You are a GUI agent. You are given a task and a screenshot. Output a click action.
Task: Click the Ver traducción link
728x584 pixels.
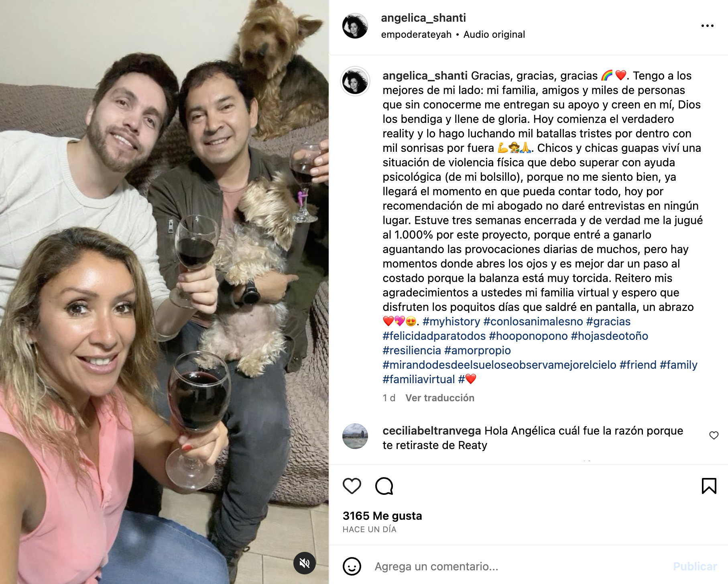pos(440,398)
